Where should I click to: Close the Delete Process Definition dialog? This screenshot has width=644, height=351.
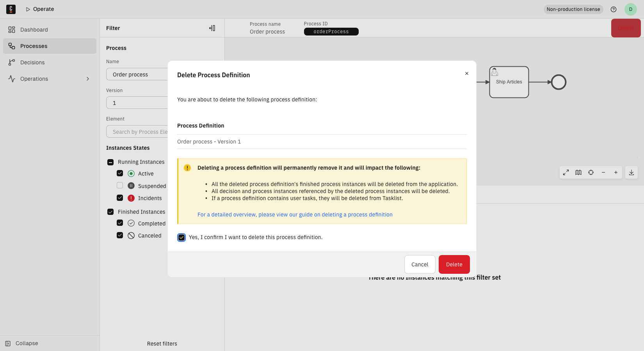467,73
